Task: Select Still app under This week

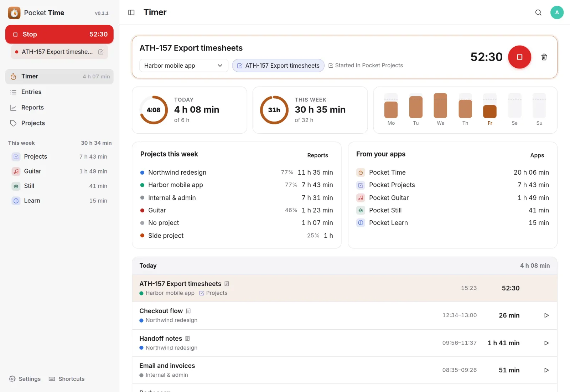Action: [x=59, y=186]
